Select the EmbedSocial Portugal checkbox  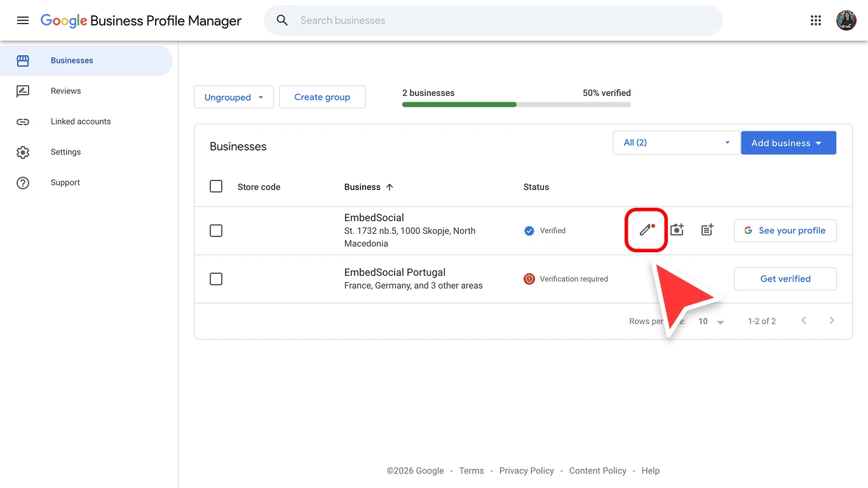(215, 279)
